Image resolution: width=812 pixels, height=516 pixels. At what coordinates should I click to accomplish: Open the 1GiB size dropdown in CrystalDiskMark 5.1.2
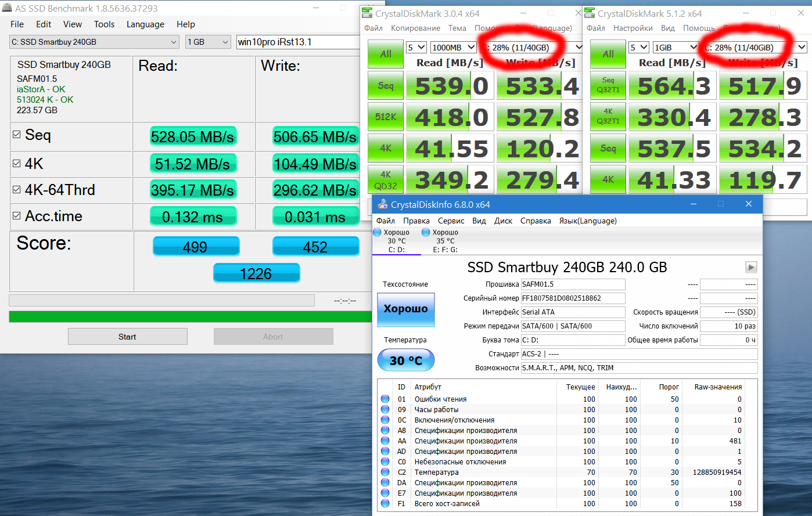(676, 48)
